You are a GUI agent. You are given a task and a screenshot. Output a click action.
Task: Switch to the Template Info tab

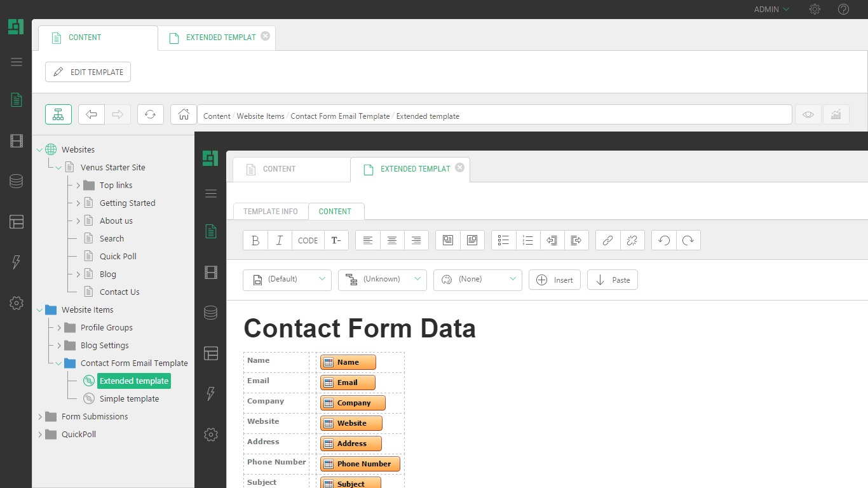(x=271, y=211)
